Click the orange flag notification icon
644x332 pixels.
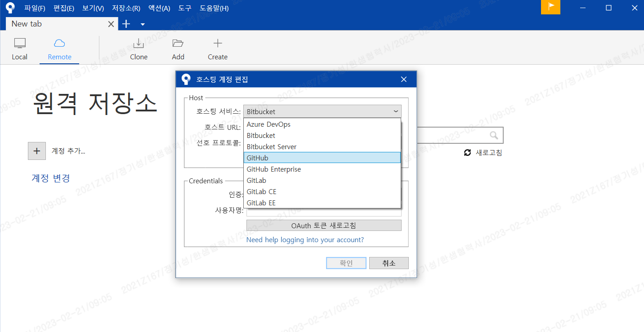(550, 7)
